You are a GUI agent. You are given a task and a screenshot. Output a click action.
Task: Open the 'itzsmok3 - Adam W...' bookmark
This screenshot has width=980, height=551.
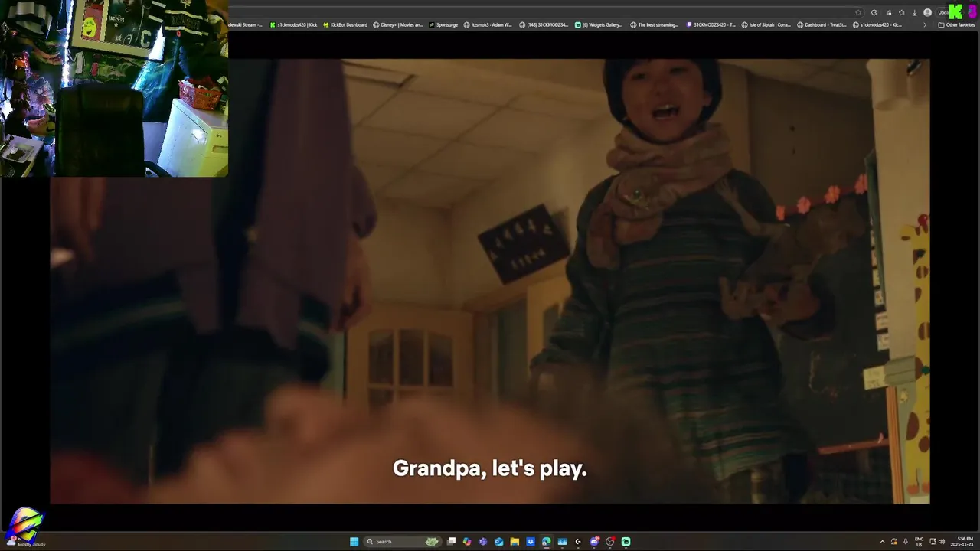click(488, 24)
